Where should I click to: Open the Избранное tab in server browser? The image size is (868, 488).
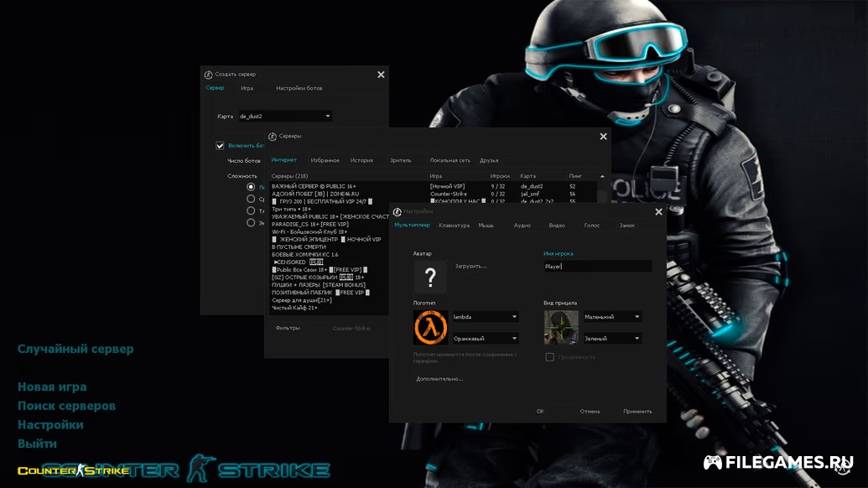coord(325,160)
